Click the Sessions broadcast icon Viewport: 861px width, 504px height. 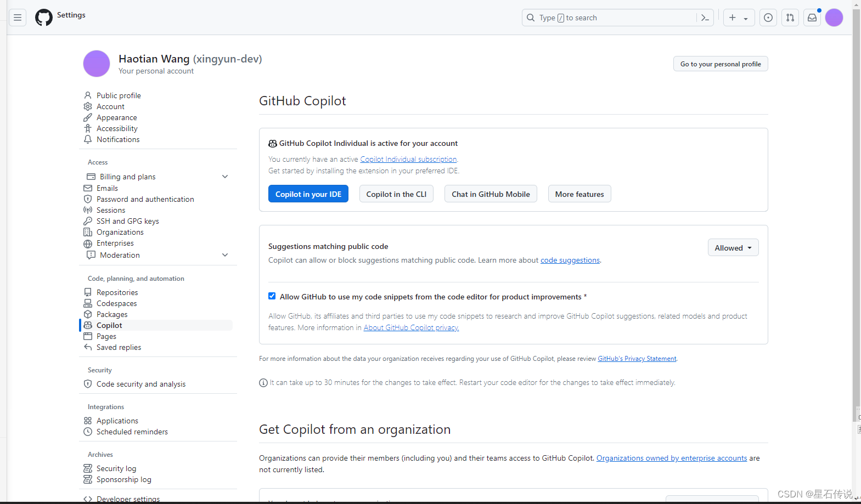pyautogui.click(x=88, y=210)
